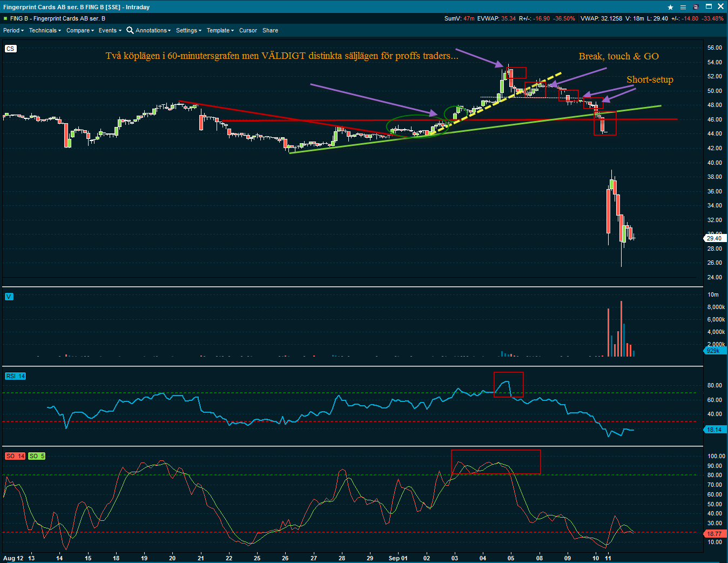728x563 pixels.
Task: Select the CS candlestick panel badge
Action: click(10, 49)
